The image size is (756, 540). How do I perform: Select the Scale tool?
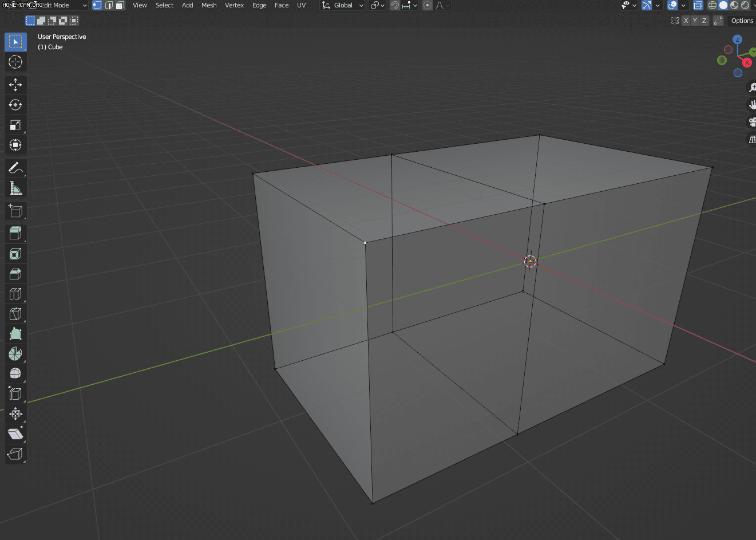(15, 125)
